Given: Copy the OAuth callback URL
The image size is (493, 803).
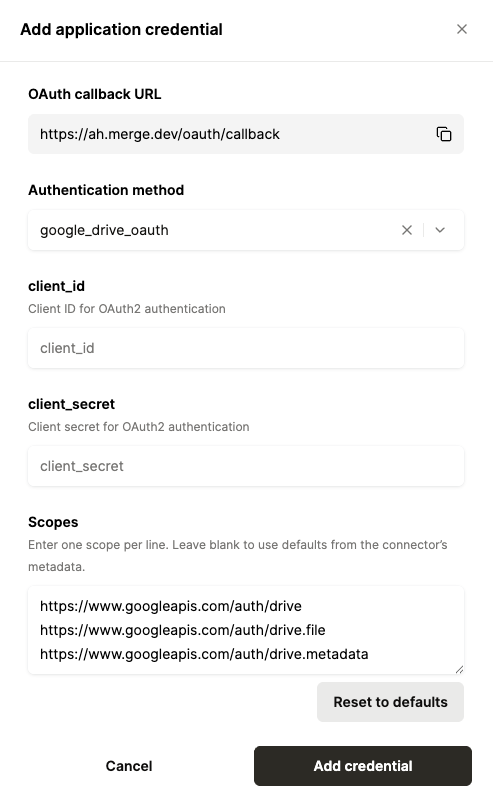Looking at the screenshot, I should coord(444,134).
